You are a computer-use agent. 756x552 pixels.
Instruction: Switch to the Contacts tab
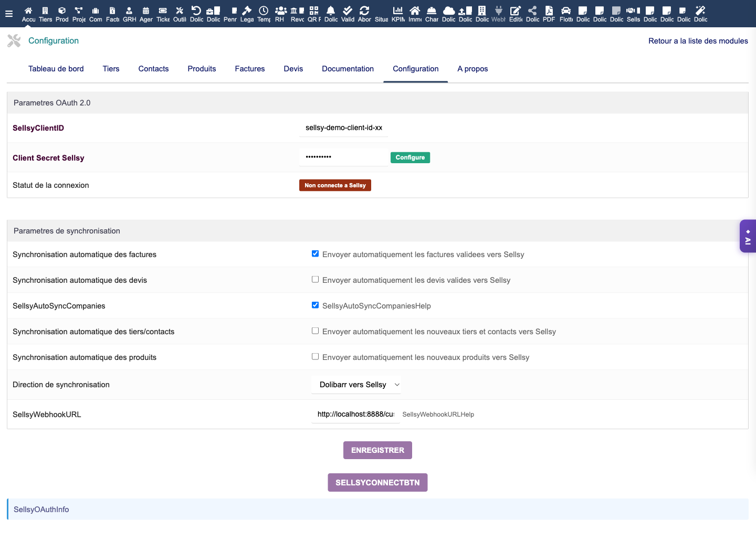154,69
